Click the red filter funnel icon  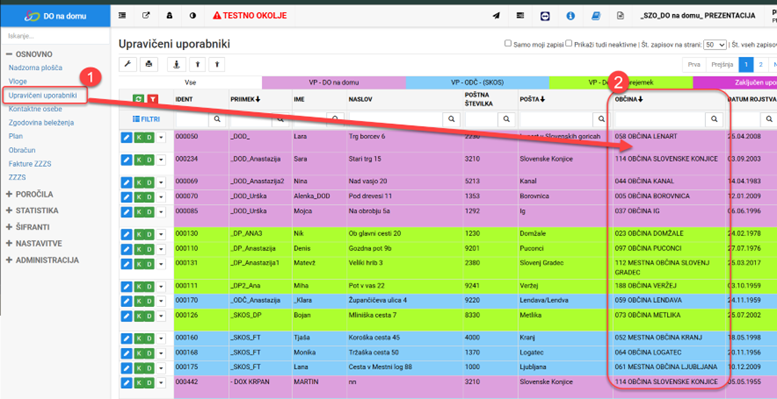coord(153,100)
